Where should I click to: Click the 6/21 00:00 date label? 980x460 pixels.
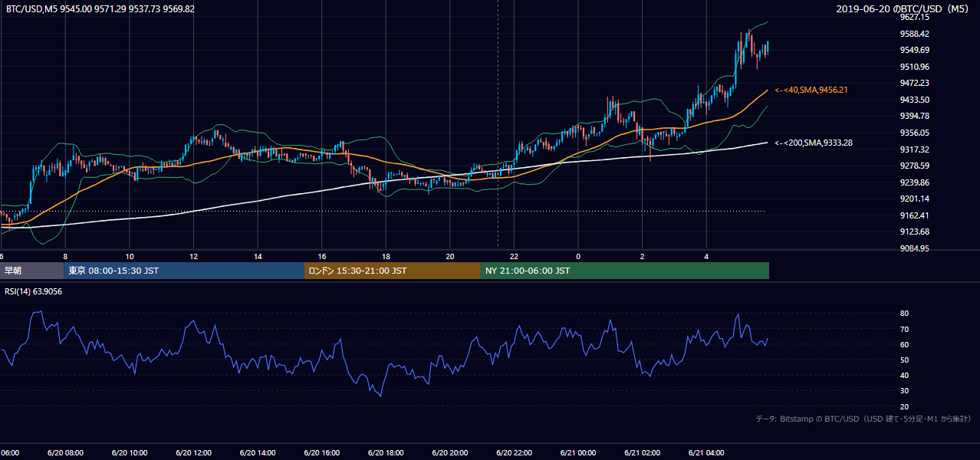[x=577, y=453]
